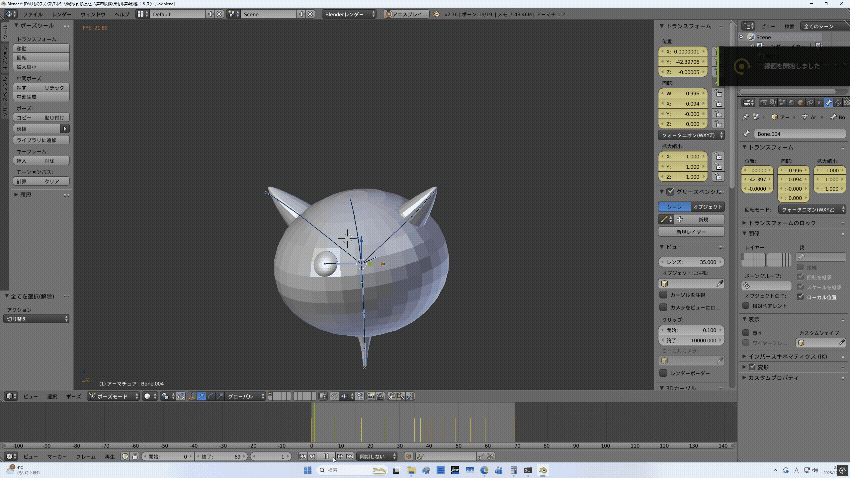Viewport: 850px width, 478px height.
Task: Open the timeline sync mode dropdown
Action: point(377,456)
